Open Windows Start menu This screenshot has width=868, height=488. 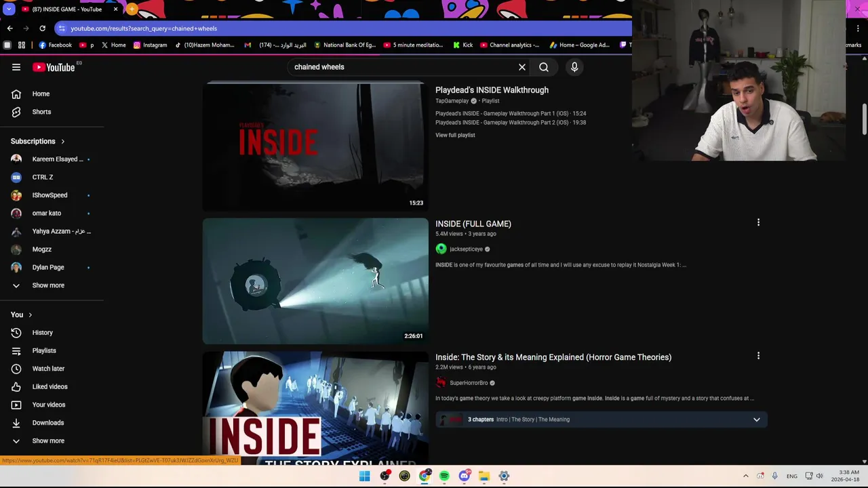point(365,476)
